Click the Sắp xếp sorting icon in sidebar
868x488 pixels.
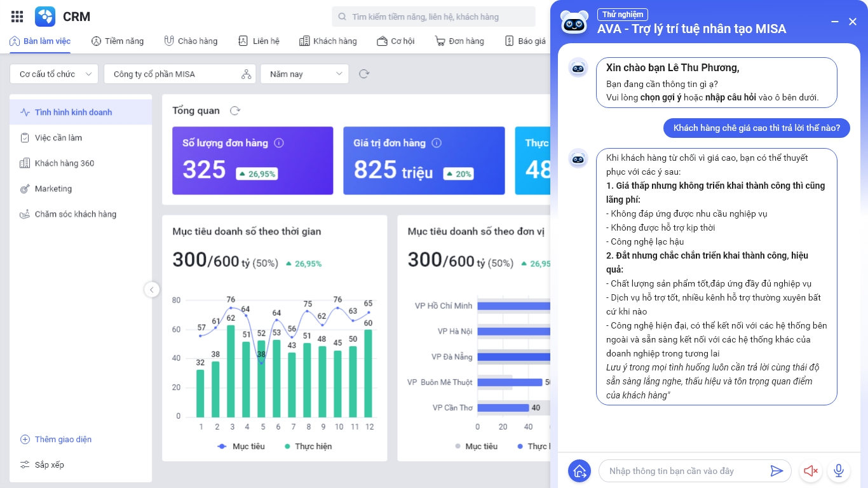(x=25, y=464)
